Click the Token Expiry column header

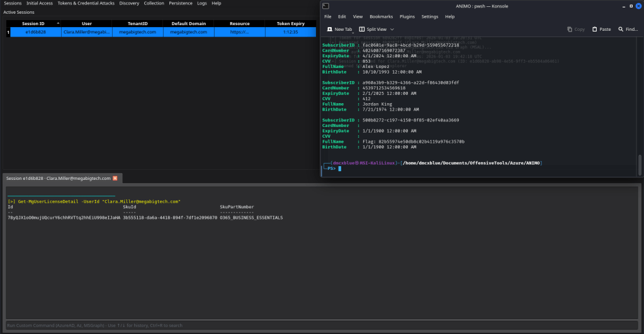point(290,23)
